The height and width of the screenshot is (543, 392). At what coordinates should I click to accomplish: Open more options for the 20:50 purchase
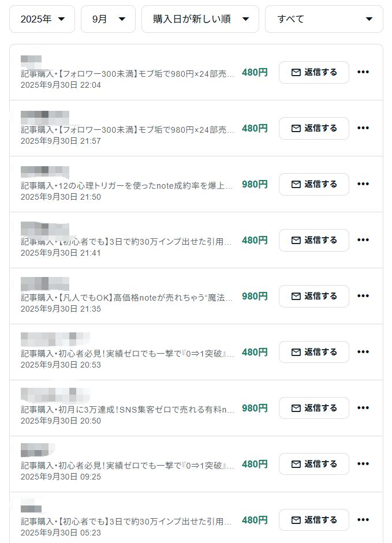[x=363, y=408]
